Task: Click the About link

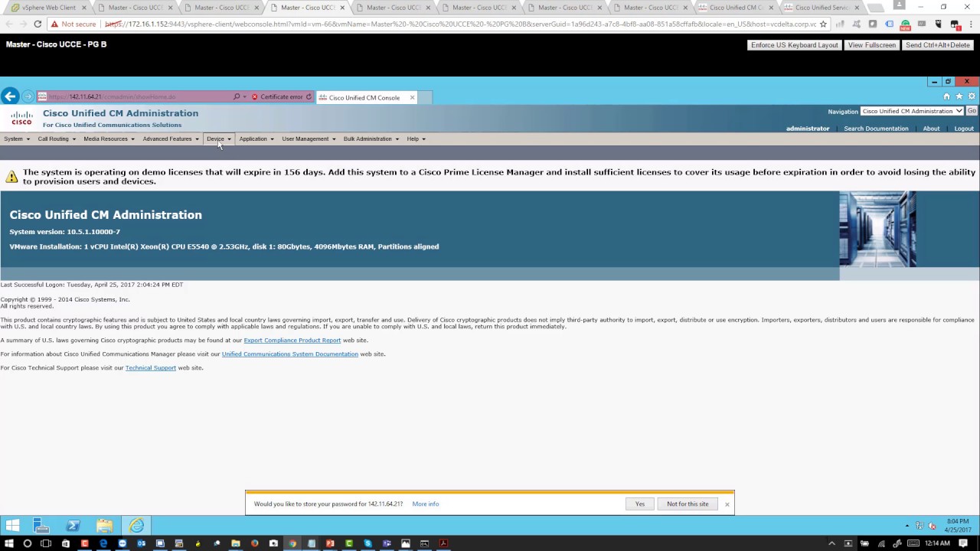Action: point(931,129)
